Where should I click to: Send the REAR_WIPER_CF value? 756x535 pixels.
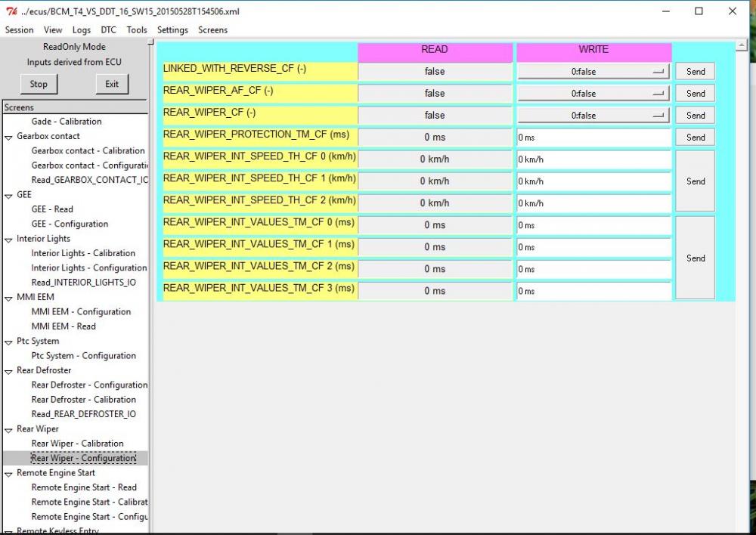(x=696, y=115)
